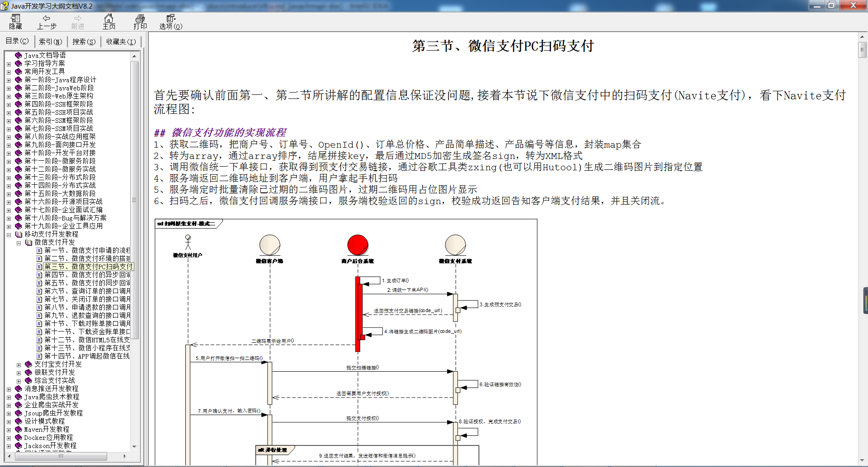Viewport: 868px width, 467px height.
Task: Open 第十四节、APP调起微信在线 topic
Action: click(87, 356)
